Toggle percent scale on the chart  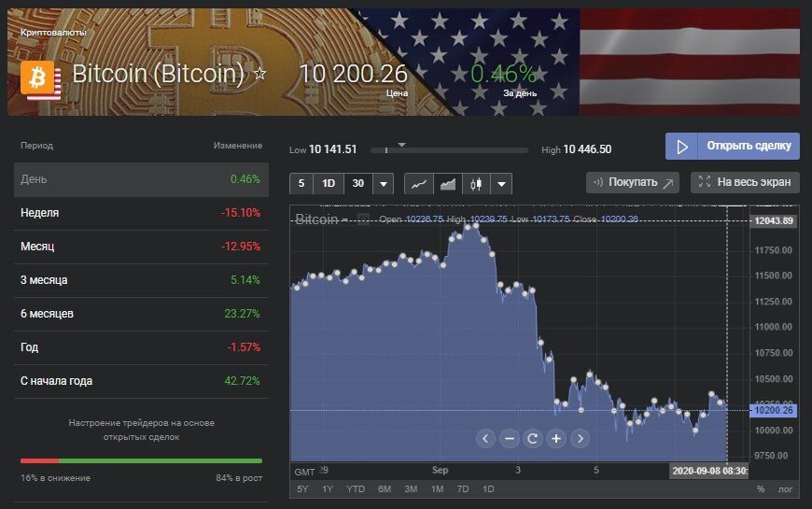coord(761,488)
